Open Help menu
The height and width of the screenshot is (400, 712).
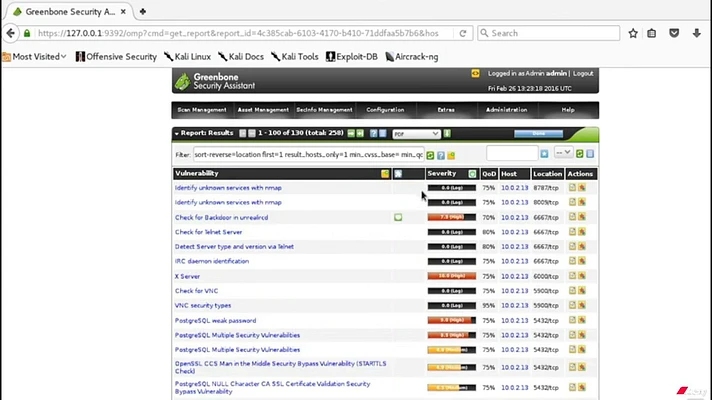click(x=568, y=110)
